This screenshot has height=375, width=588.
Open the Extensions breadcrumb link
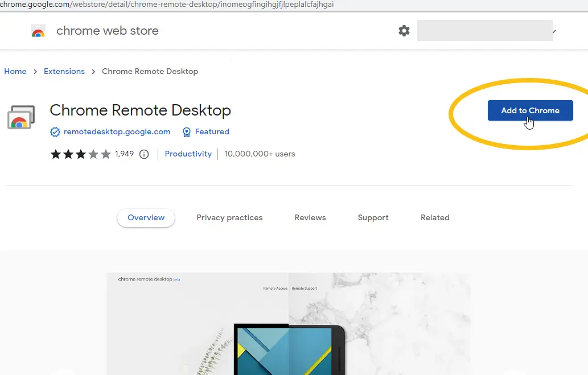tap(64, 71)
